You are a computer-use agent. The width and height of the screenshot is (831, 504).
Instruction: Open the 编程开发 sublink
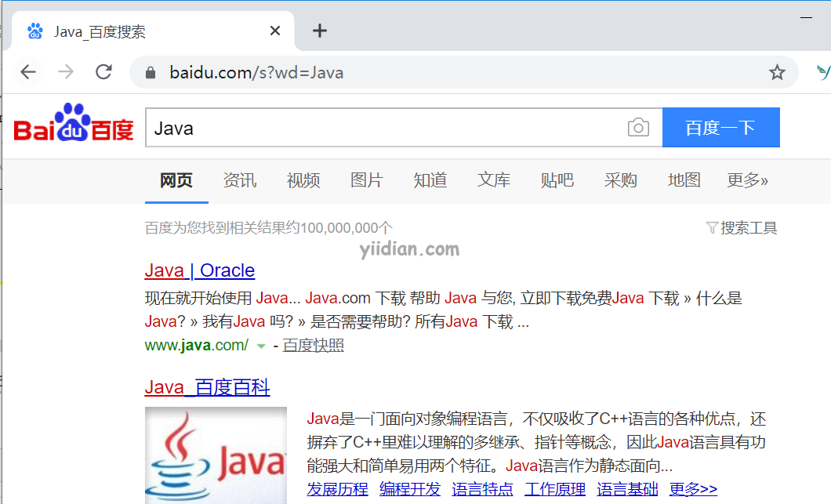tap(410, 488)
